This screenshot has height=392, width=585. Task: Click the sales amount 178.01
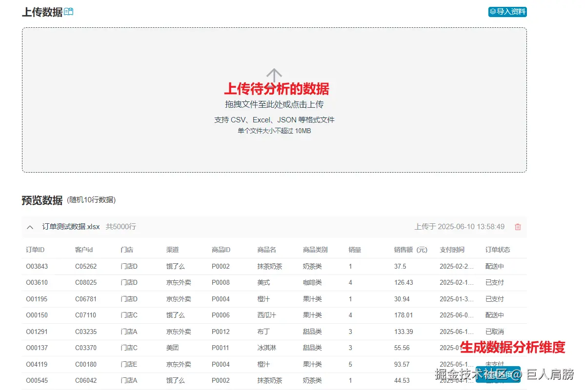(x=403, y=315)
